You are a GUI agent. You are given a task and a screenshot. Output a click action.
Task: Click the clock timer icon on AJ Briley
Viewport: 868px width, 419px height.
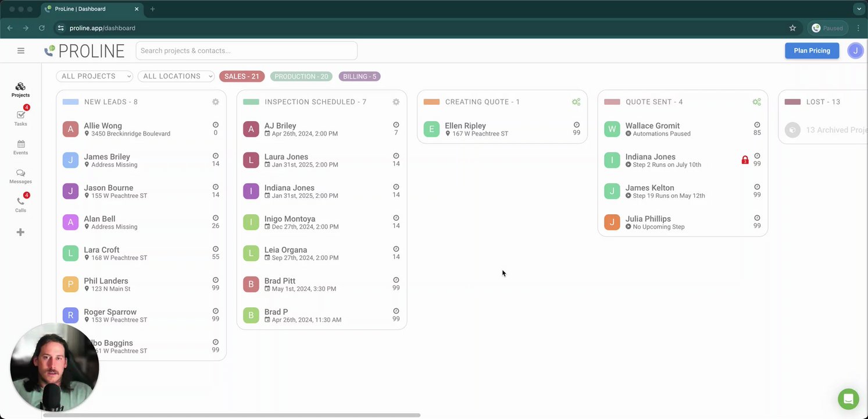click(396, 125)
